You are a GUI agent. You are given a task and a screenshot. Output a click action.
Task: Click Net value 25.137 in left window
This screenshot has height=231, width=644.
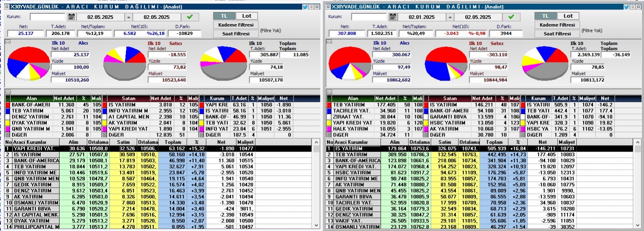(25, 33)
